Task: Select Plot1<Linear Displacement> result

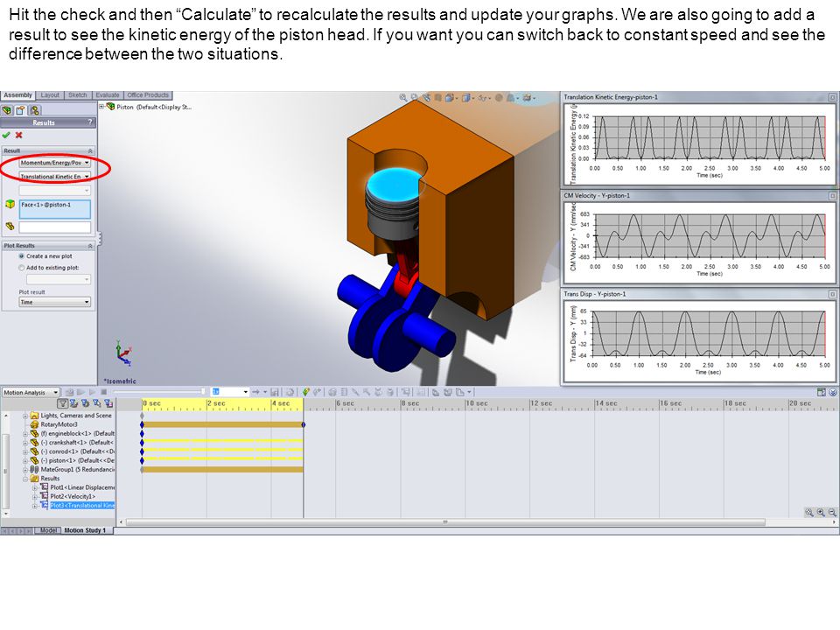Action: 82,487
